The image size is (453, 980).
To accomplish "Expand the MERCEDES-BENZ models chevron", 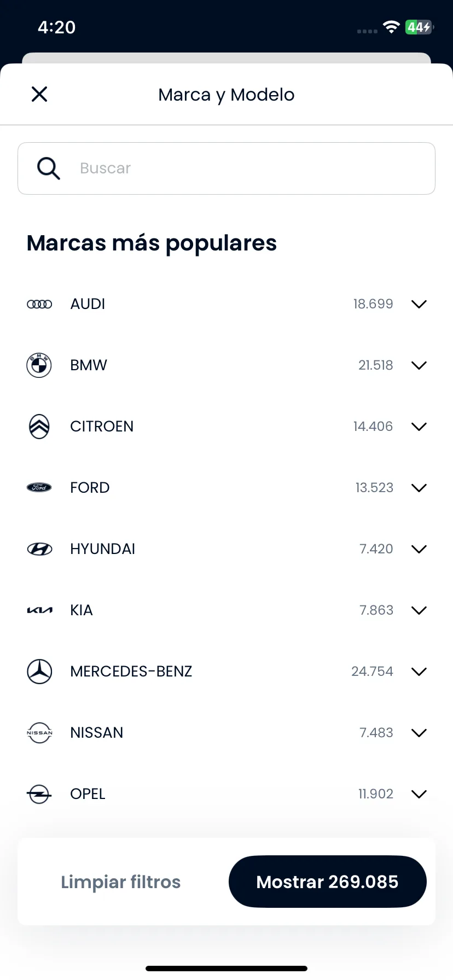I will 419,672.
